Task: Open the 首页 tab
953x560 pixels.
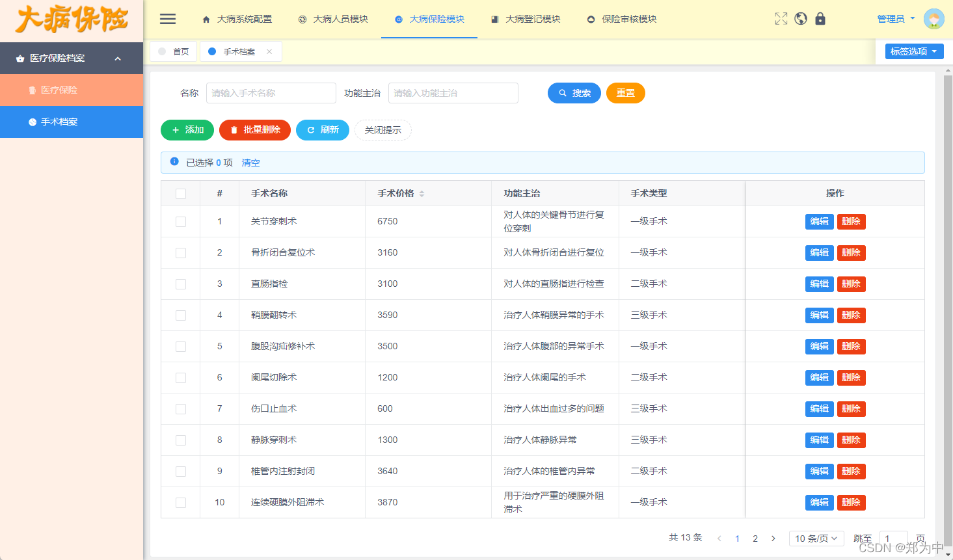Action: point(173,51)
